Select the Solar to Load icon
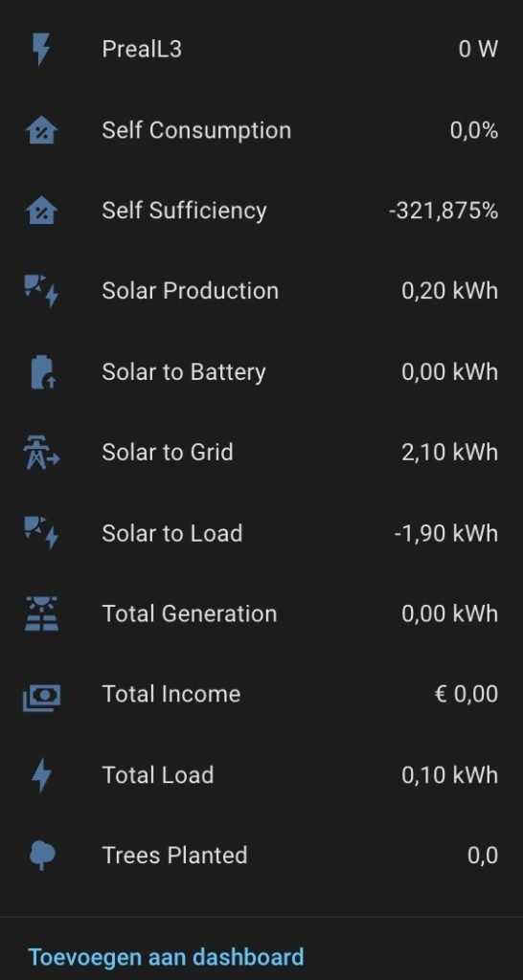Image resolution: width=523 pixels, height=980 pixels. pyautogui.click(x=41, y=533)
